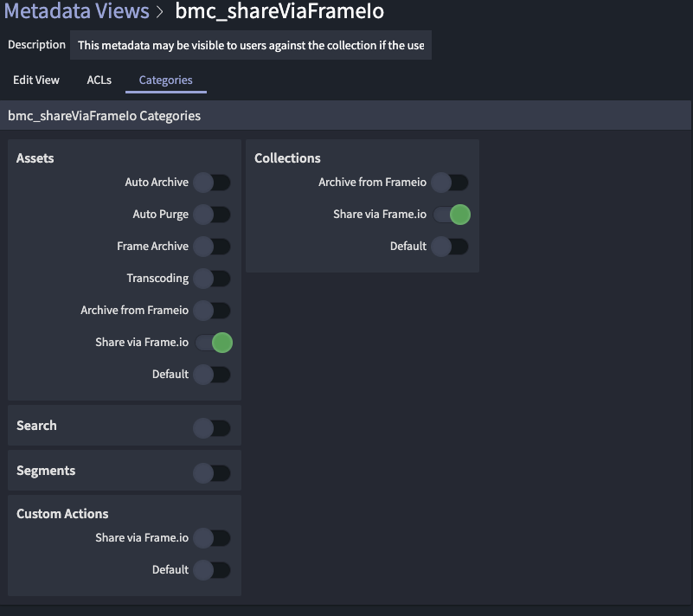Click the Frame Archive label text

[152, 246]
